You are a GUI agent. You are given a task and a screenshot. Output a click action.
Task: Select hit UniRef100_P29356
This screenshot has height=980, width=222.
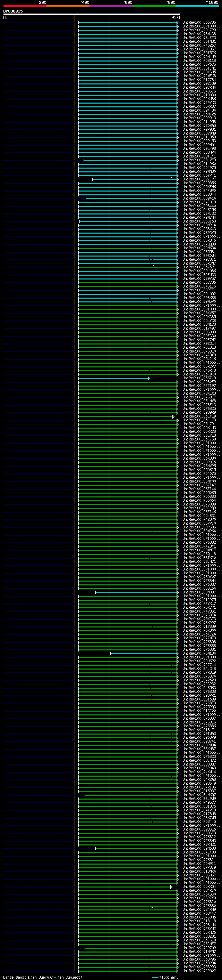click(x=199, y=183)
